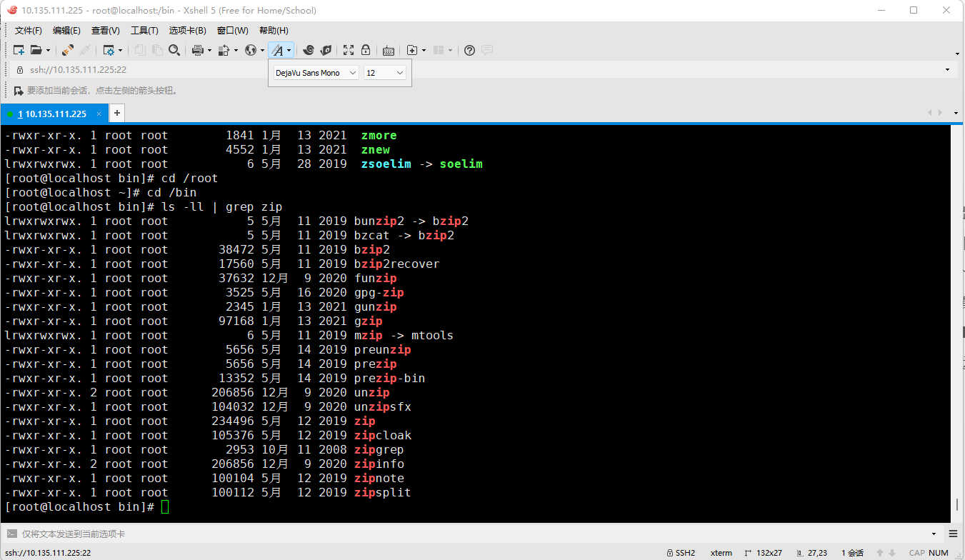Screen dimensions: 965x560
Task: Expand the compose bar target dropdown arrow
Action: tap(934, 534)
